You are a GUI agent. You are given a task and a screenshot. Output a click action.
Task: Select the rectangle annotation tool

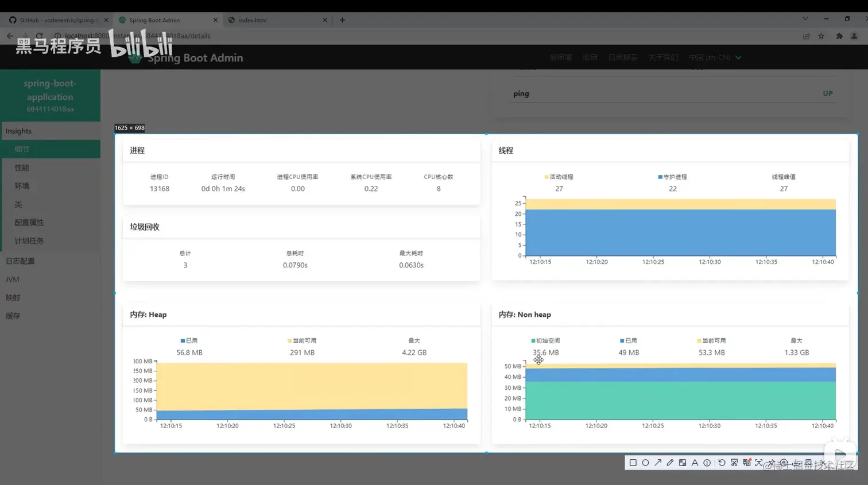(633, 463)
